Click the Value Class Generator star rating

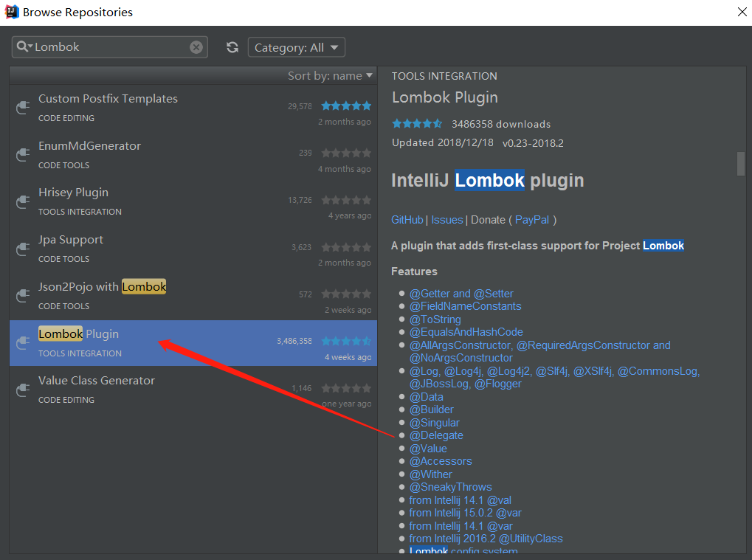[x=346, y=388]
